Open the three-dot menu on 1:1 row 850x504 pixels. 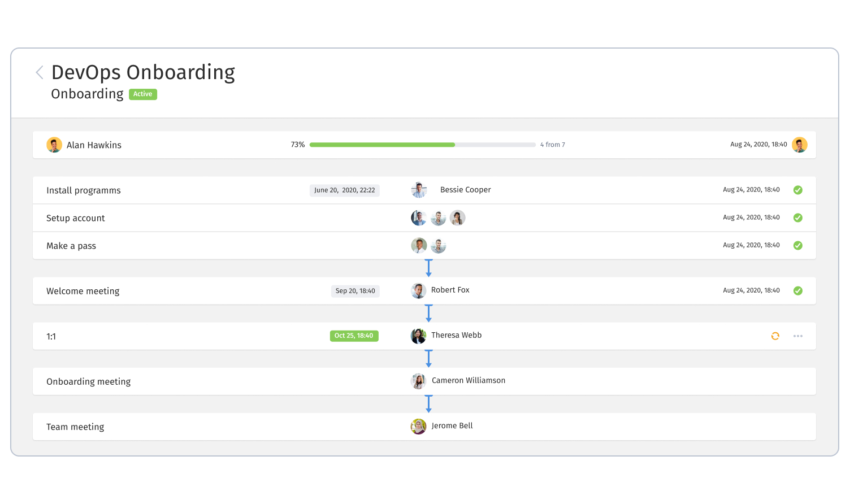coord(798,336)
